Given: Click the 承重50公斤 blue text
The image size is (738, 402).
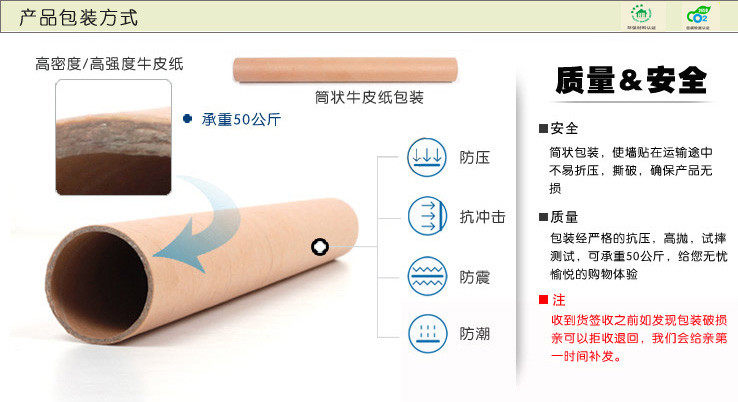Looking at the screenshot, I should click(x=241, y=119).
